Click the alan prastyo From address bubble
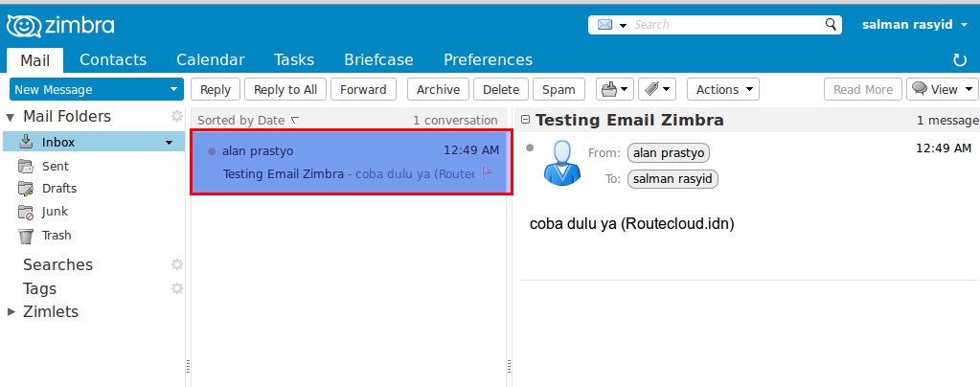 (x=669, y=152)
